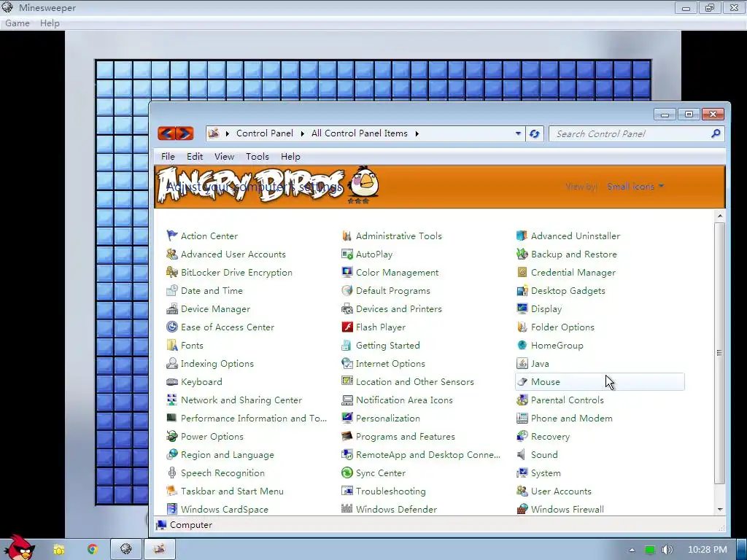Click the vertical scrollbar thumb in Control Panel
Screen dimensions: 747x560
720,352
